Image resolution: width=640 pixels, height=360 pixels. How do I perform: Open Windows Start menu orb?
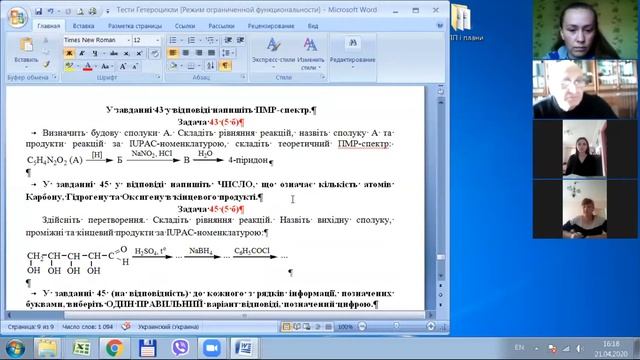click(x=15, y=348)
